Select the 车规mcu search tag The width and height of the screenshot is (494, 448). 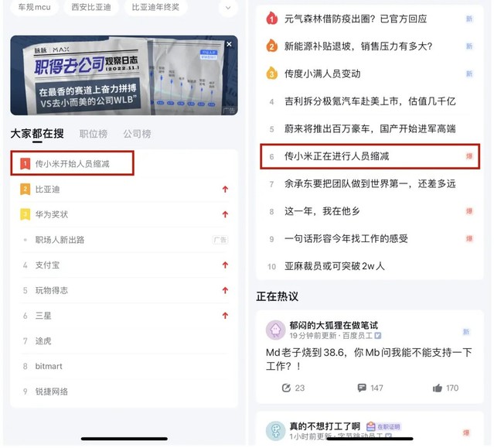coord(34,7)
